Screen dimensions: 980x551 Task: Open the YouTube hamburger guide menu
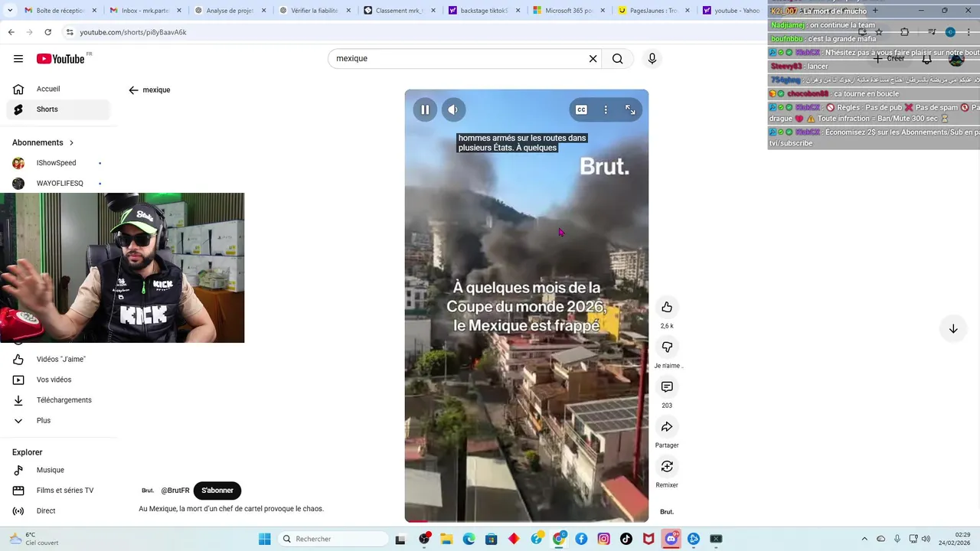click(x=18, y=59)
